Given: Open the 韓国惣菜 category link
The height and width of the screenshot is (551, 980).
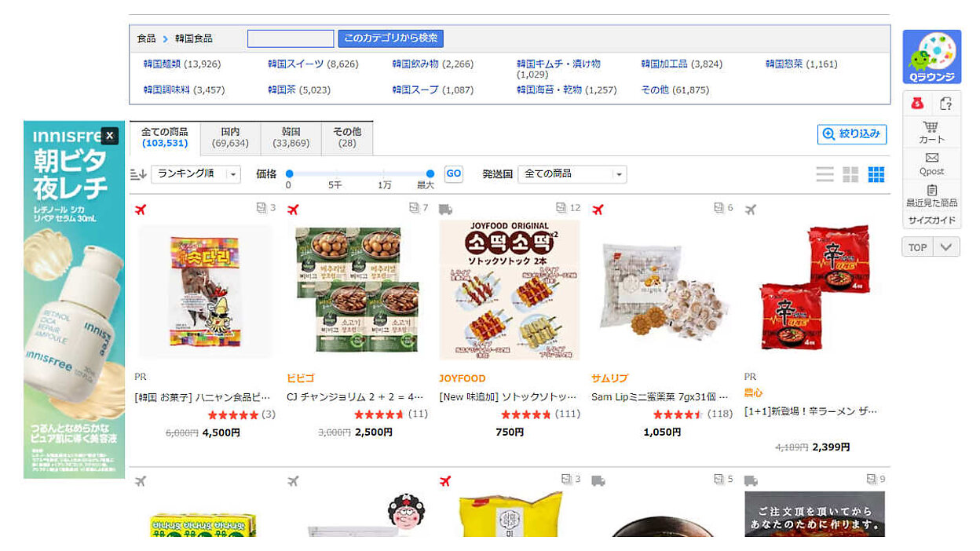Looking at the screenshot, I should [784, 64].
